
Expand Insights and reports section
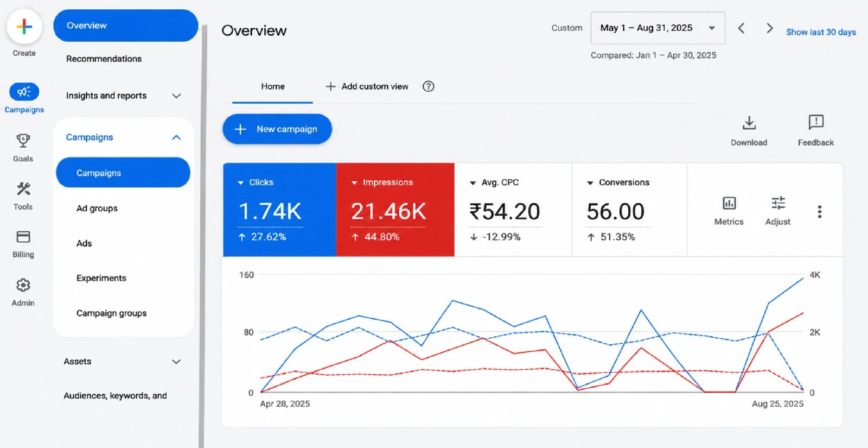pos(123,96)
